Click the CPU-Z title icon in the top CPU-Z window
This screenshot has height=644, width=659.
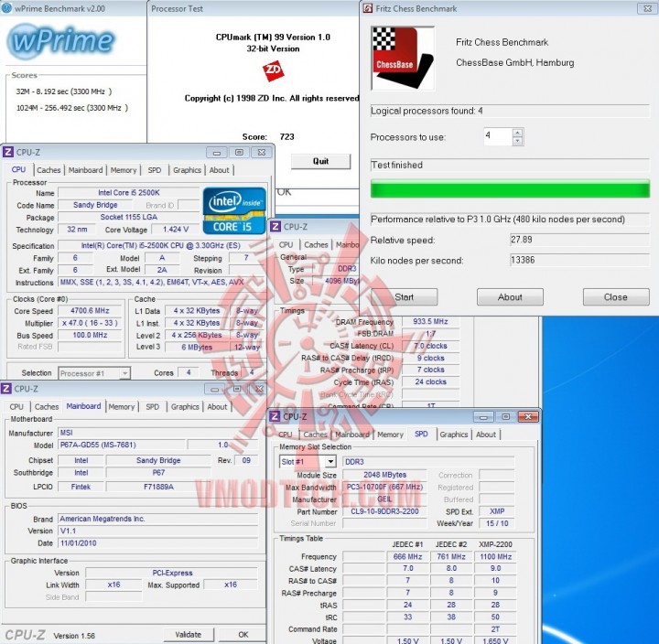click(x=7, y=152)
